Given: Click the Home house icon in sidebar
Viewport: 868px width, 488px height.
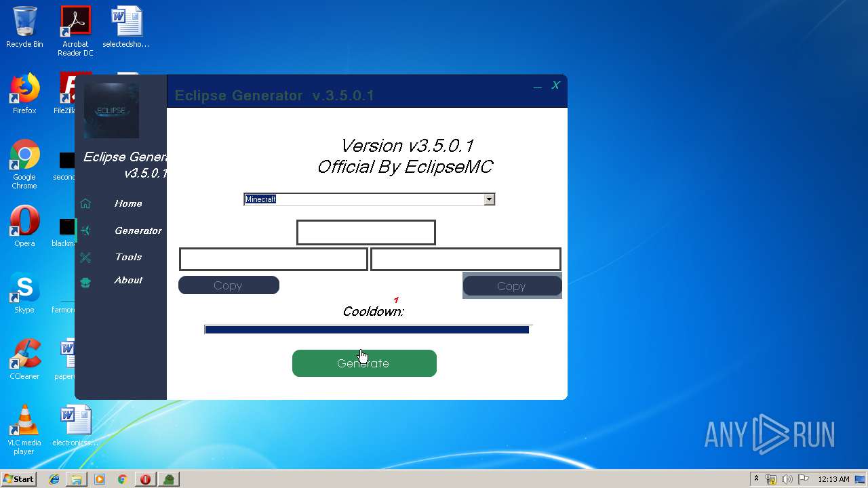Looking at the screenshot, I should coord(85,203).
